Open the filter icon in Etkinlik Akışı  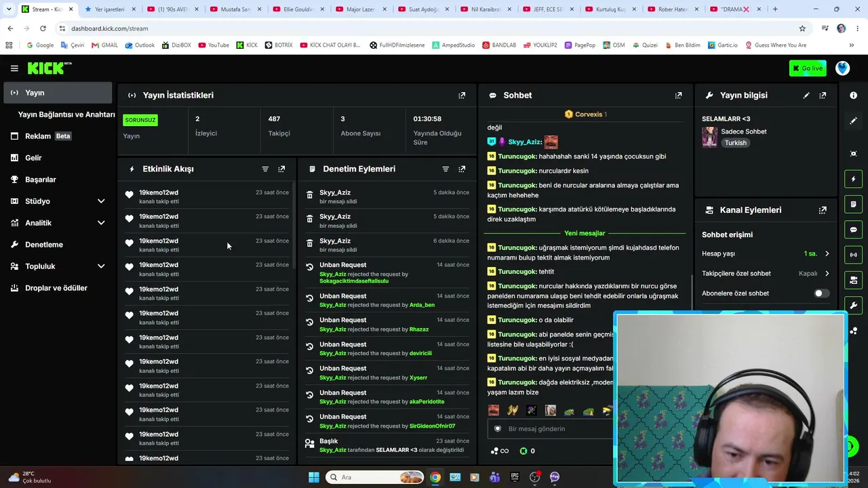coord(265,169)
